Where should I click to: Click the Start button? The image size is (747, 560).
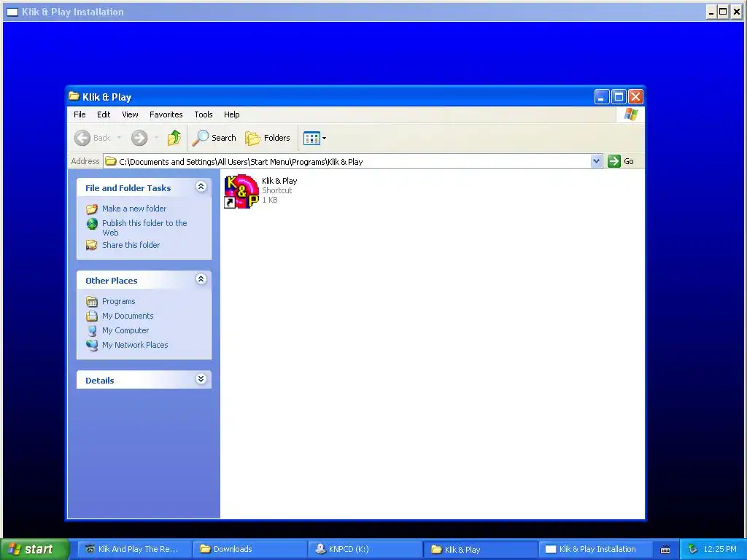34,549
